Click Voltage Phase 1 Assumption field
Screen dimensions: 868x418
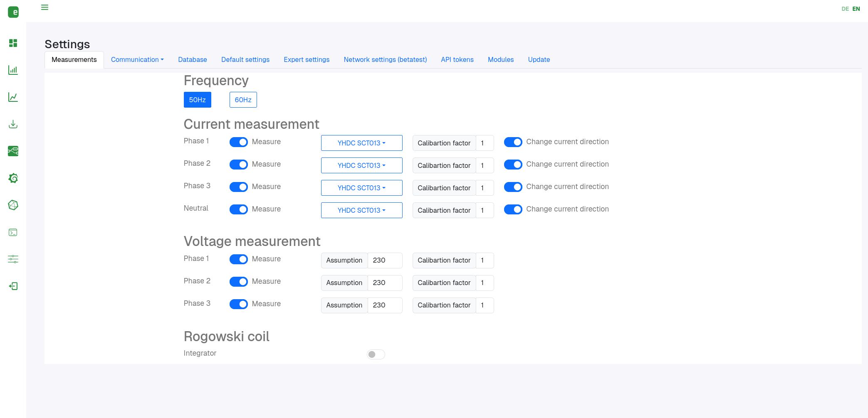385,261
